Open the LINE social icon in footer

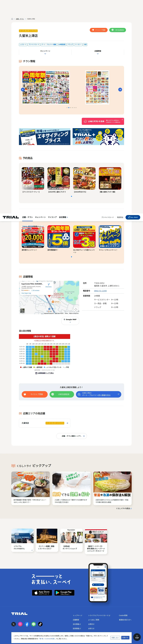(34, 624)
